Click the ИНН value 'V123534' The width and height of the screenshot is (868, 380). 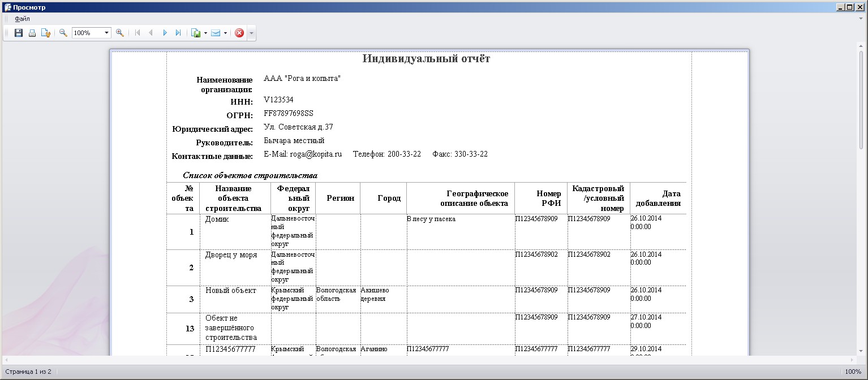pyautogui.click(x=278, y=100)
